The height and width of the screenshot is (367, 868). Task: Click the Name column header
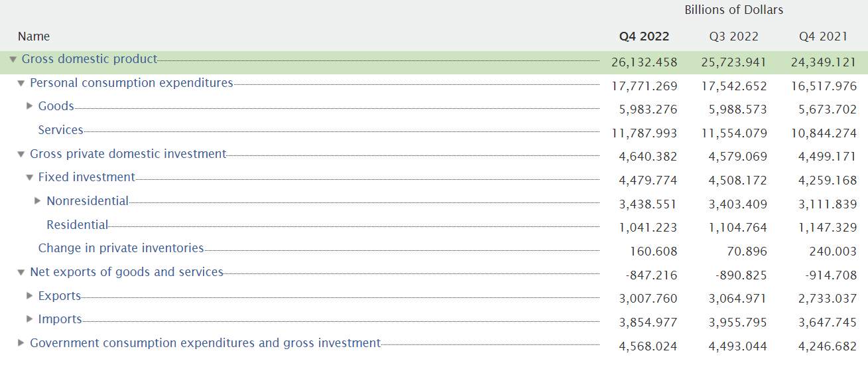coord(34,37)
